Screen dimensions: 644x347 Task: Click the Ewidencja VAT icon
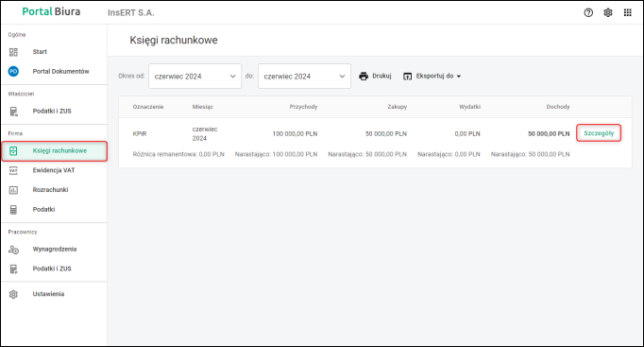tap(13, 170)
